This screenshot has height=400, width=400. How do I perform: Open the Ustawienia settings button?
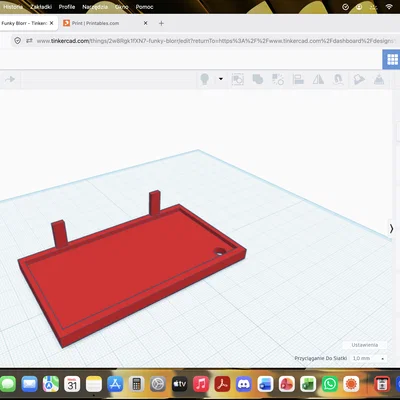(x=365, y=345)
